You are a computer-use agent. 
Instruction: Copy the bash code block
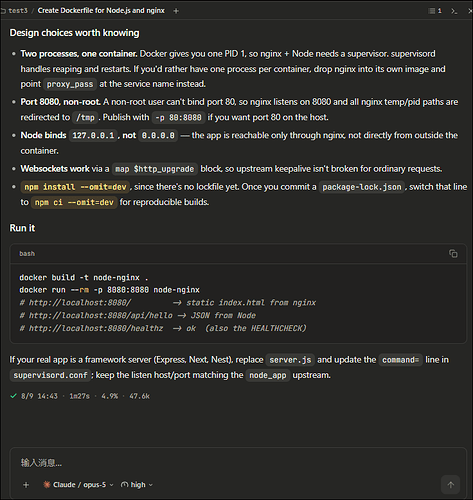point(453,254)
